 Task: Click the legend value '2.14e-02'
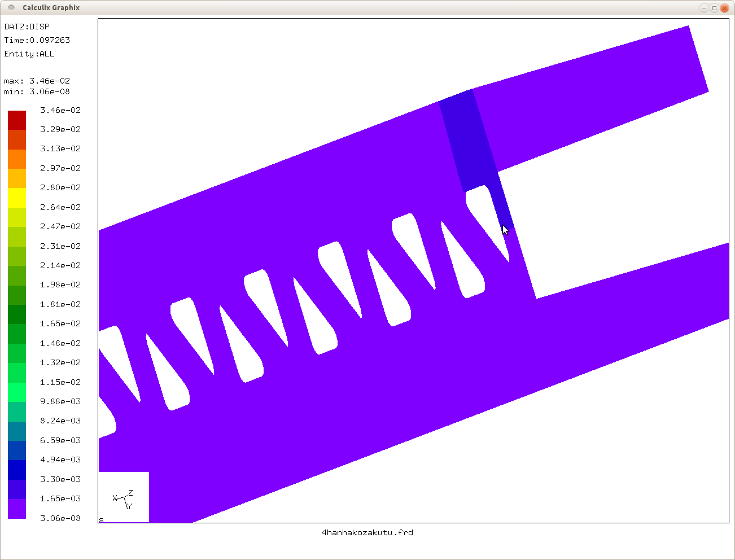click(60, 265)
